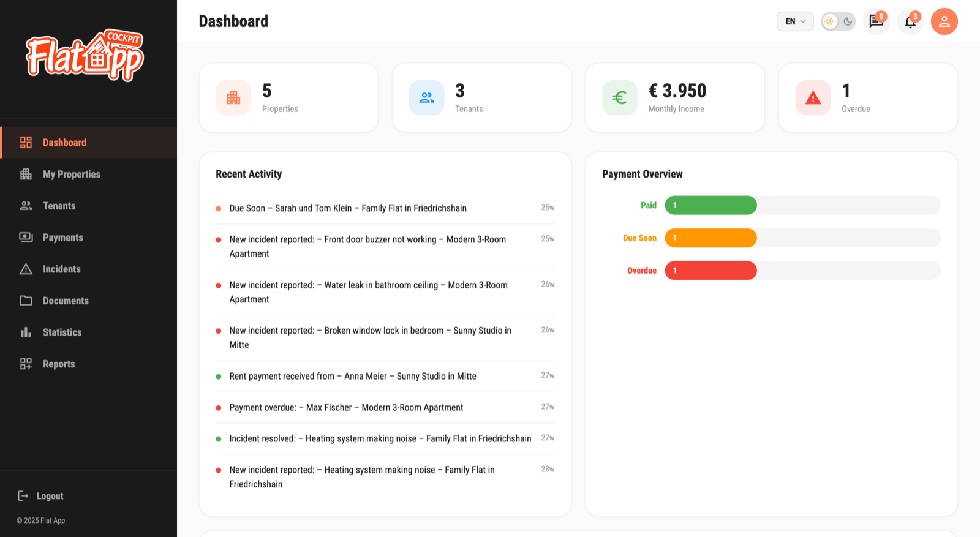Click the Logout arrow icon
Screen dimensions: 980x537
pyautogui.click(x=23, y=496)
